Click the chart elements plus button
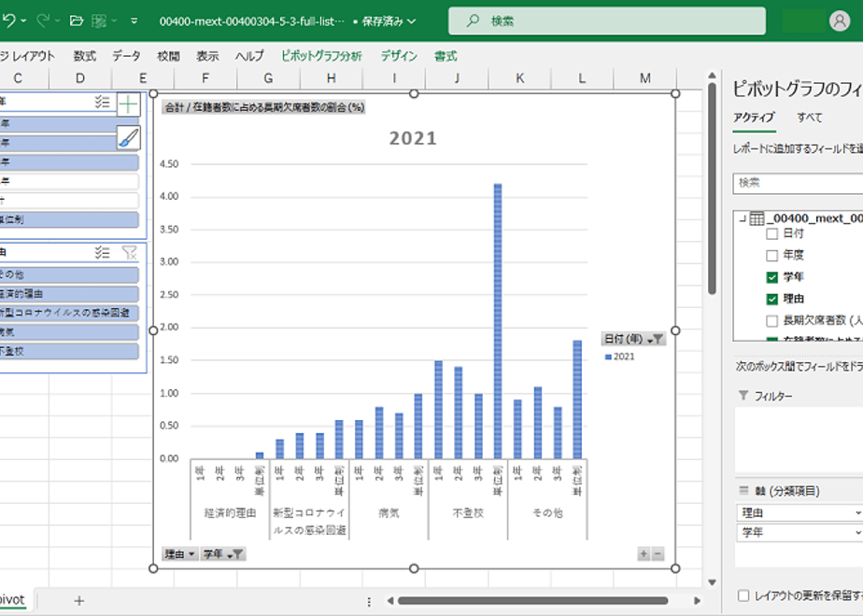Image resolution: width=863 pixels, height=616 pixels. tap(128, 104)
